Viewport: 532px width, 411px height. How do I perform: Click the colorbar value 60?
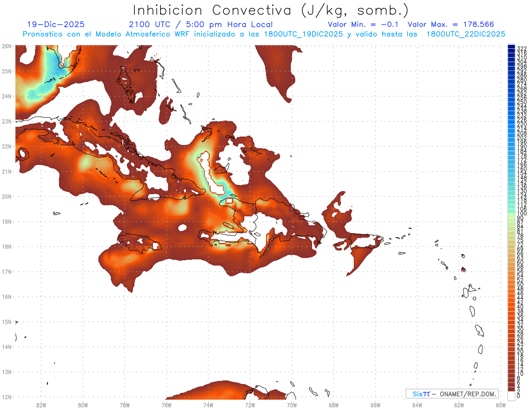(520, 262)
